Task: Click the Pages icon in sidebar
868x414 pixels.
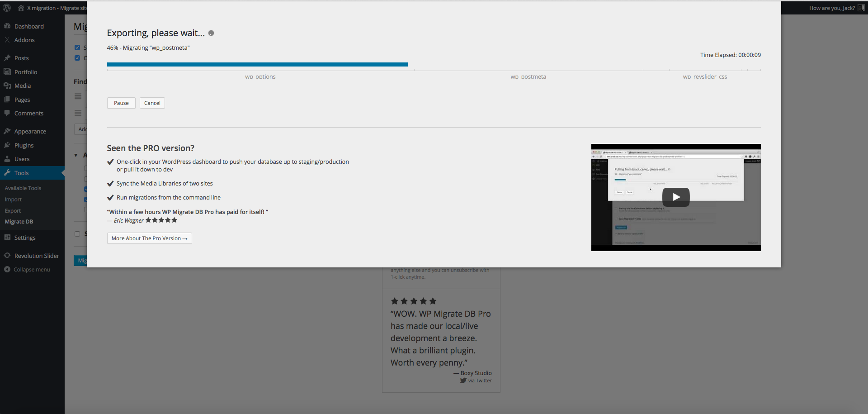Action: [7, 99]
